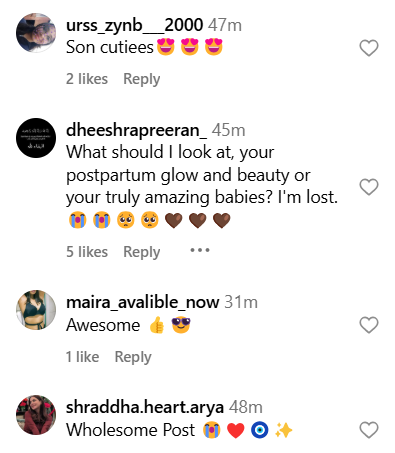Reply to dheeshrapreeran_'s comment
This screenshot has height=453, width=395.
[142, 252]
